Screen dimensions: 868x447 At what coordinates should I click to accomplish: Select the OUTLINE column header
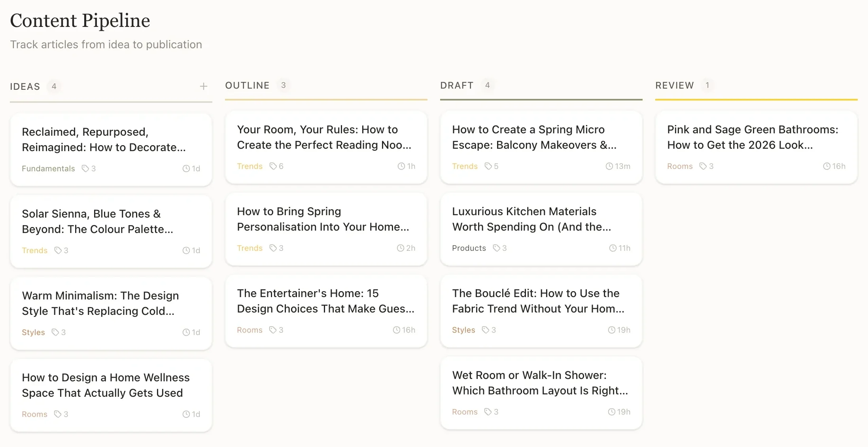pos(247,85)
